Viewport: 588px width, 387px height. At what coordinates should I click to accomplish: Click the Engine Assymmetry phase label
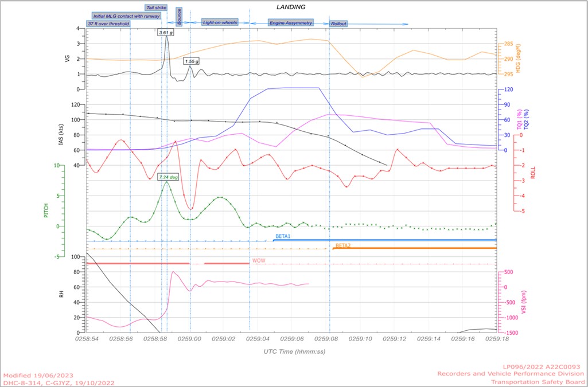290,23
